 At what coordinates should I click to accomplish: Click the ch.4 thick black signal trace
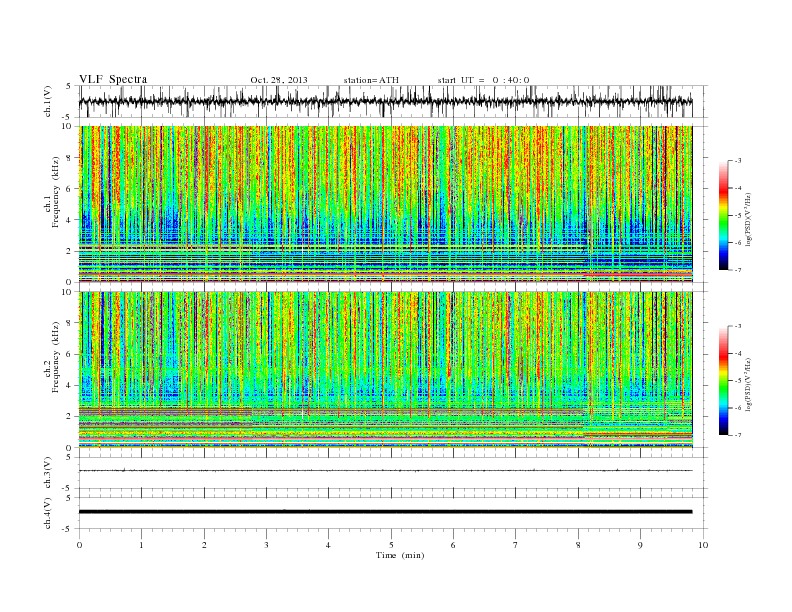(x=386, y=512)
